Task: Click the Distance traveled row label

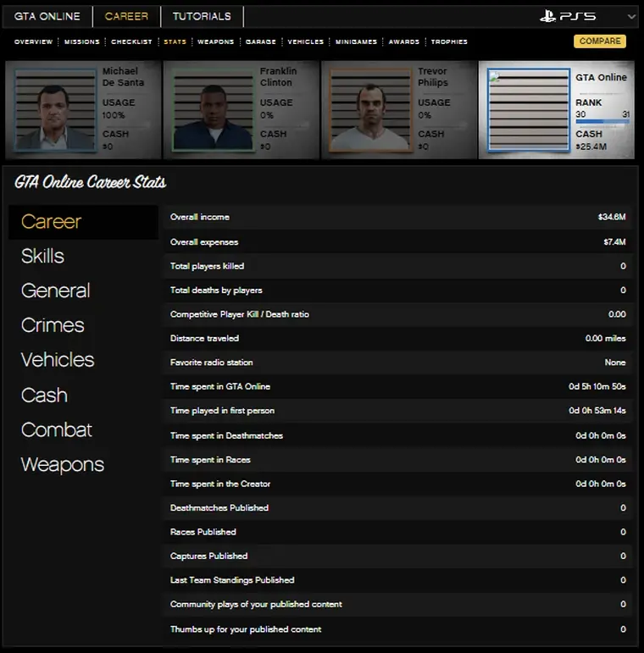Action: click(204, 338)
